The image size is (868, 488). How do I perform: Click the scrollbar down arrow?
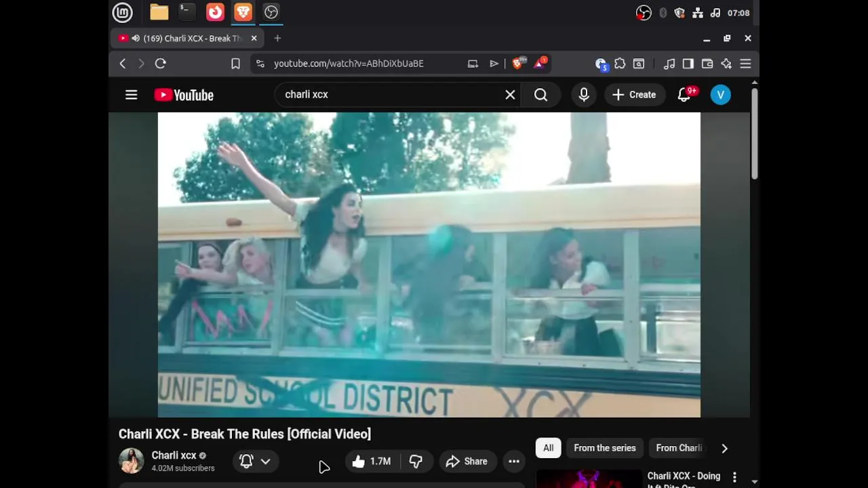(x=754, y=483)
